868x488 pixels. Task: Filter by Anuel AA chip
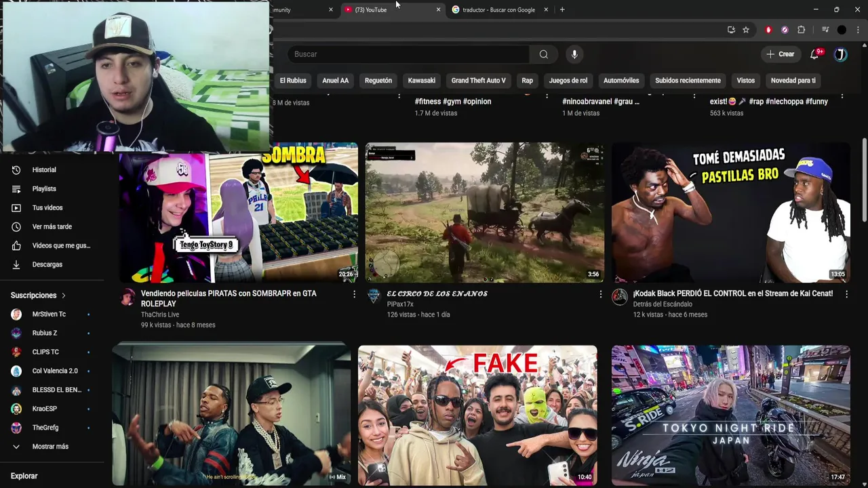[x=336, y=81]
